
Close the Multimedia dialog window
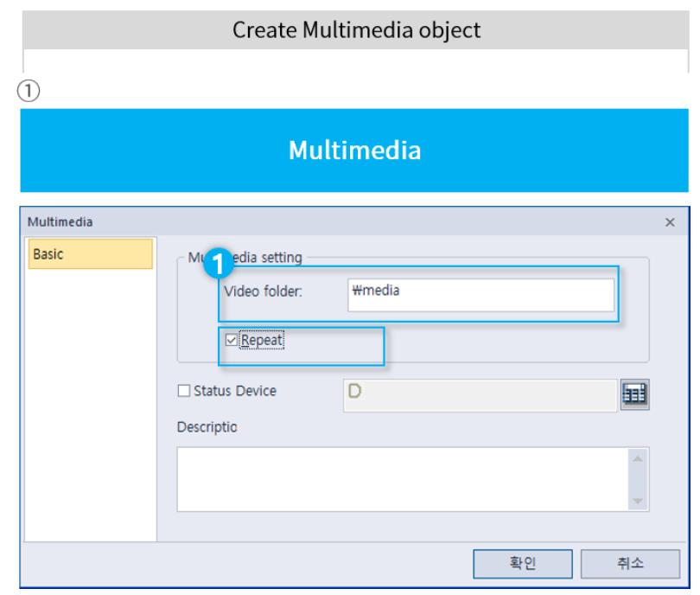[x=670, y=222]
